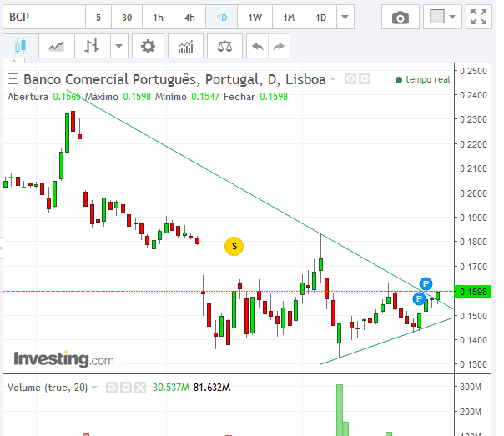Screen dimensions: 504x436
Task: Click the 0.2000 price axis label
Action: coord(473,193)
